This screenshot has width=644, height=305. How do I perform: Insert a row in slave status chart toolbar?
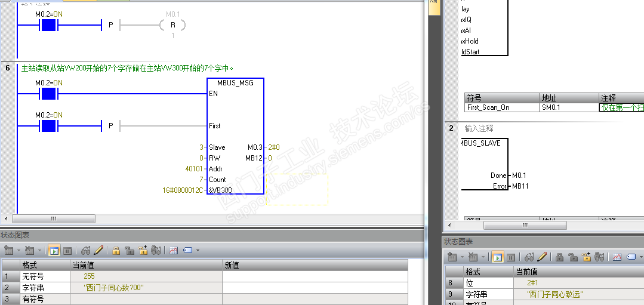452,257
